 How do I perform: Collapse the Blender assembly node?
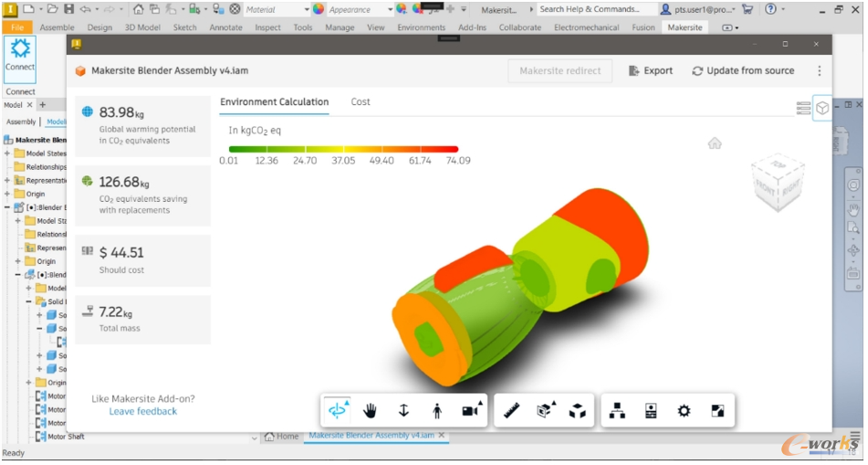7,207
